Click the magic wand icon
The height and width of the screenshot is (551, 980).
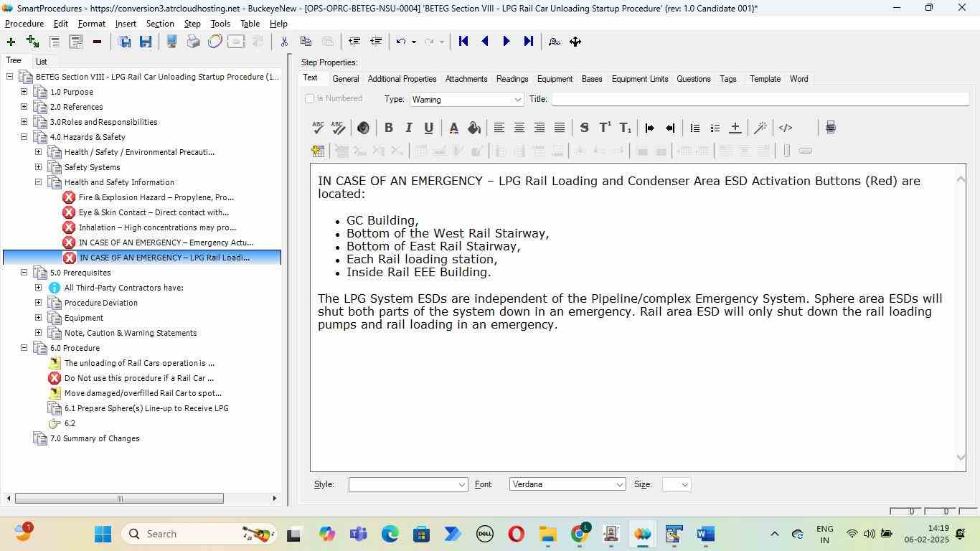[x=760, y=128]
